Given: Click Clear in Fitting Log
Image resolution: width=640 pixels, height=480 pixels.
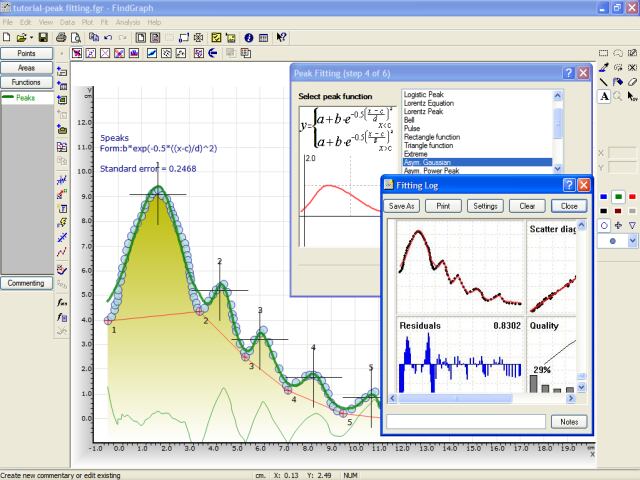Looking at the screenshot, I should (x=527, y=206).
